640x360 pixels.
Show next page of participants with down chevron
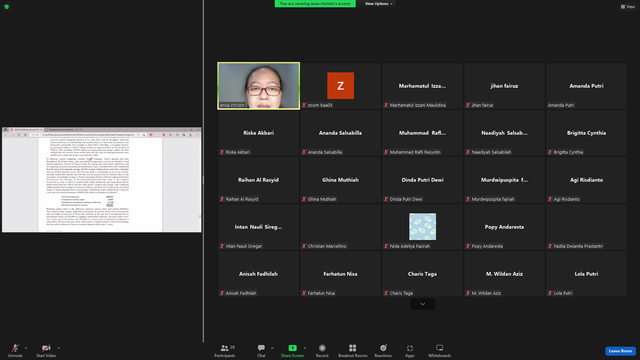(422, 304)
